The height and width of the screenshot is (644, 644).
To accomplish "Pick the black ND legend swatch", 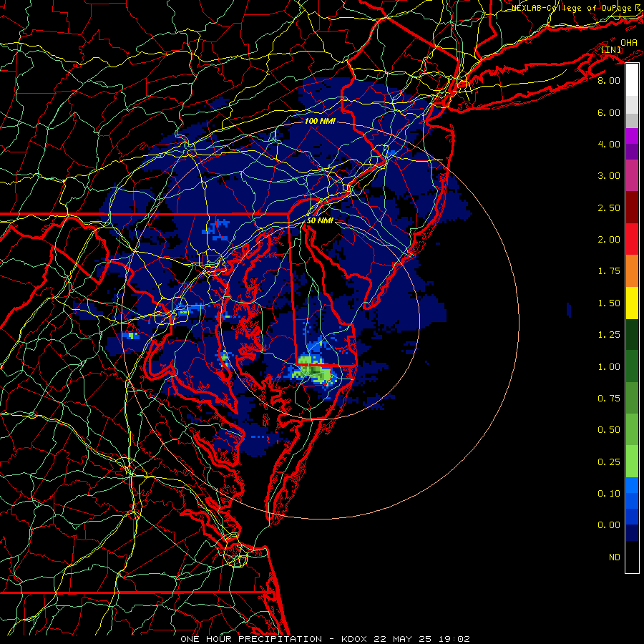I will tap(632, 557).
